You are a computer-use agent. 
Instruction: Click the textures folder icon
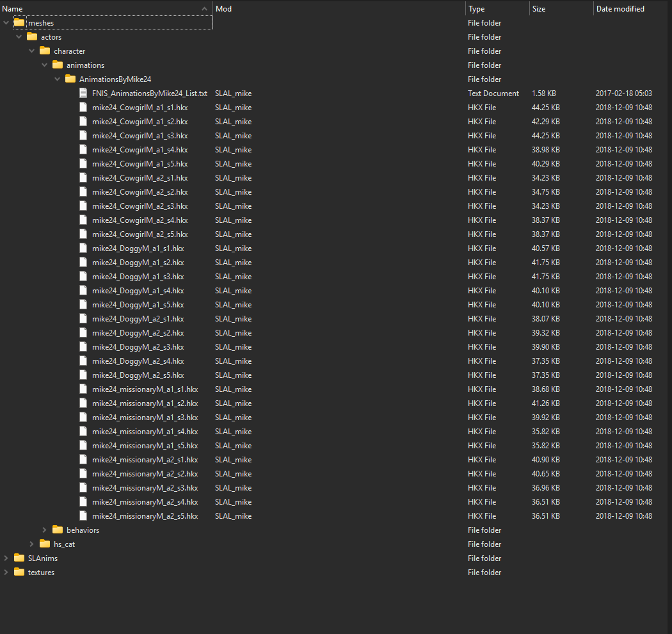click(x=19, y=573)
